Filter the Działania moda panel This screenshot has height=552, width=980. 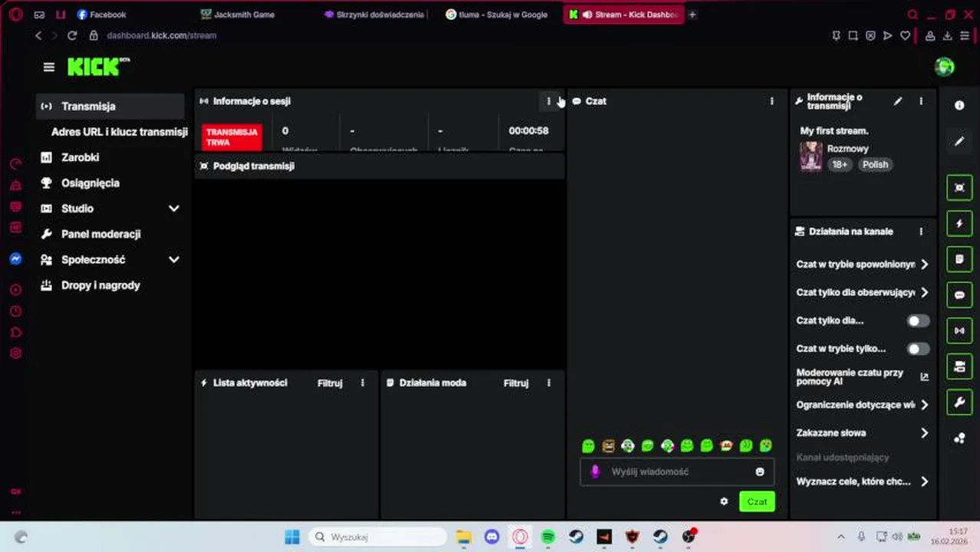coord(516,383)
